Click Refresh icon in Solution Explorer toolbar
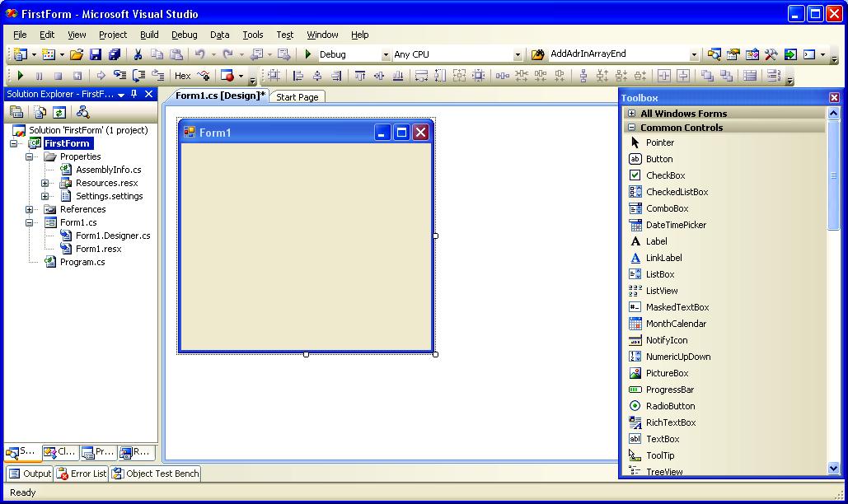 pyautogui.click(x=59, y=112)
